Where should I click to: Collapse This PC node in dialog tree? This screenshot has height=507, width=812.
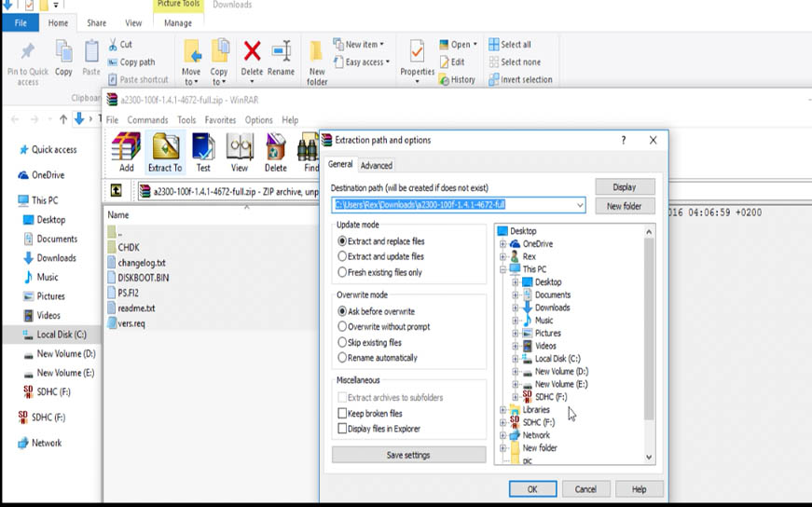[x=502, y=269]
